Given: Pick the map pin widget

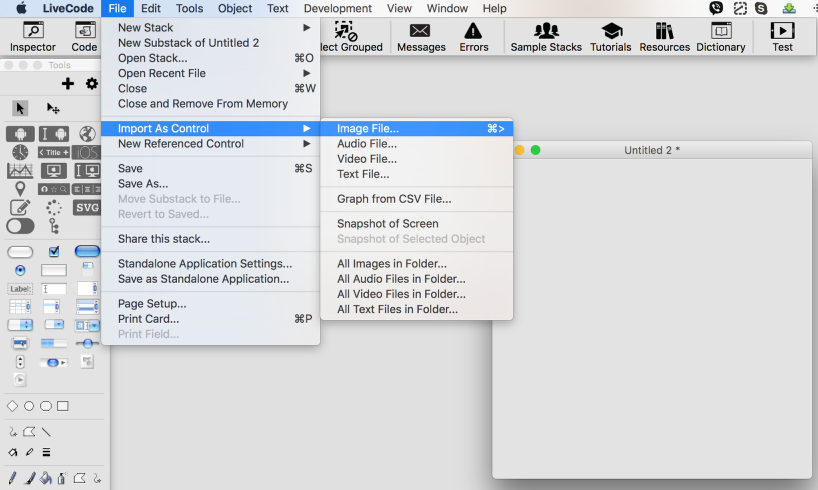Looking at the screenshot, I should [20, 189].
